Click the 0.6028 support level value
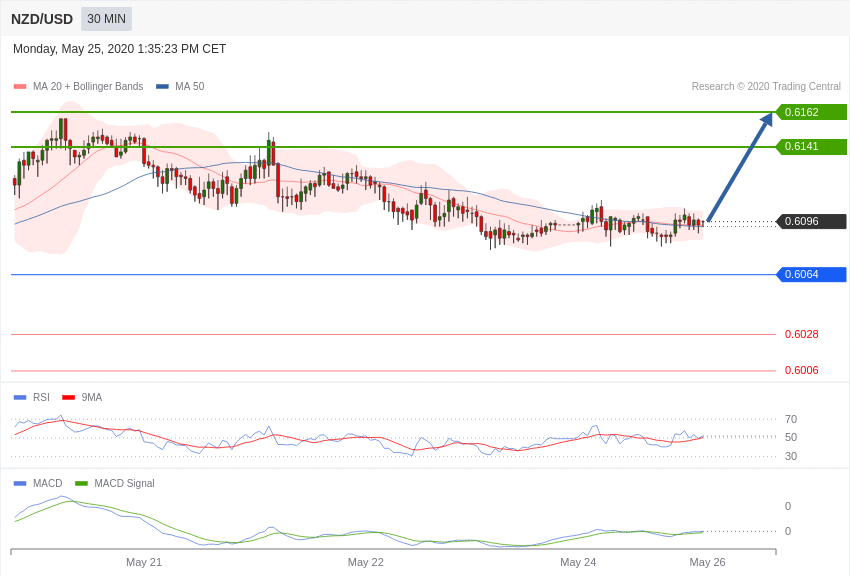 click(801, 334)
